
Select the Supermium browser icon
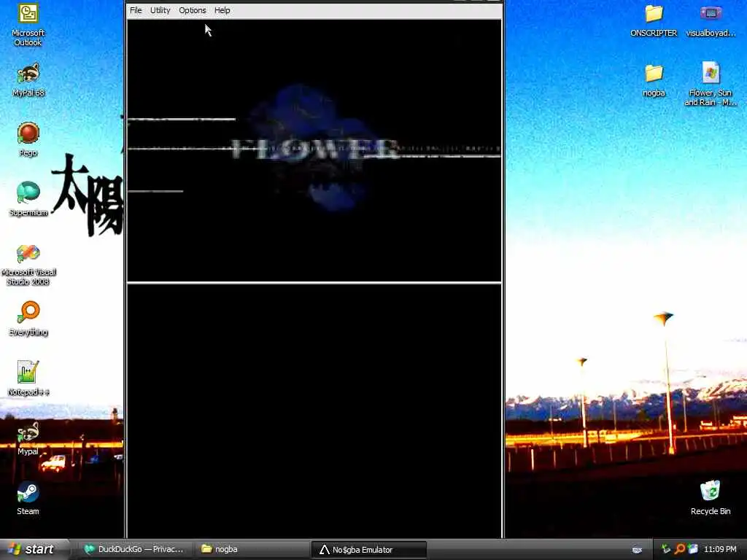(28, 199)
